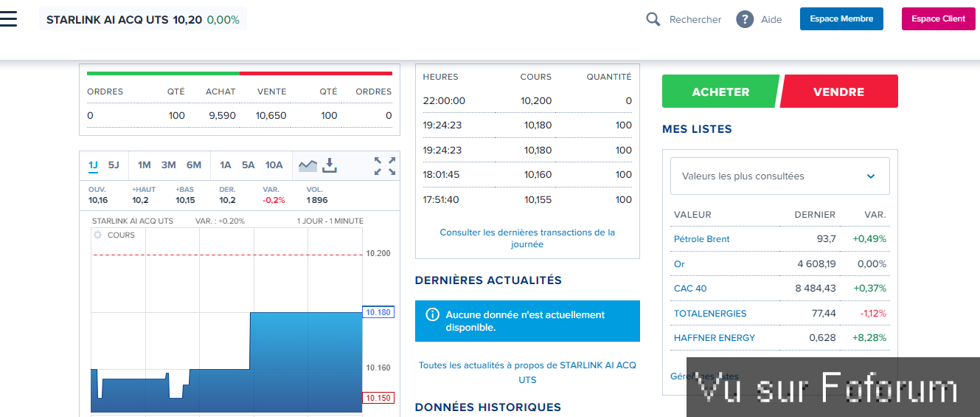Select the 1M chart period
The width and height of the screenshot is (980, 417).
click(x=145, y=165)
